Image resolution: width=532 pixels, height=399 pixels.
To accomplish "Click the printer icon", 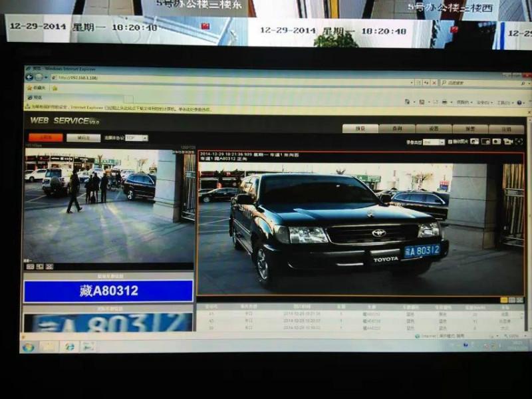I will [x=444, y=102].
